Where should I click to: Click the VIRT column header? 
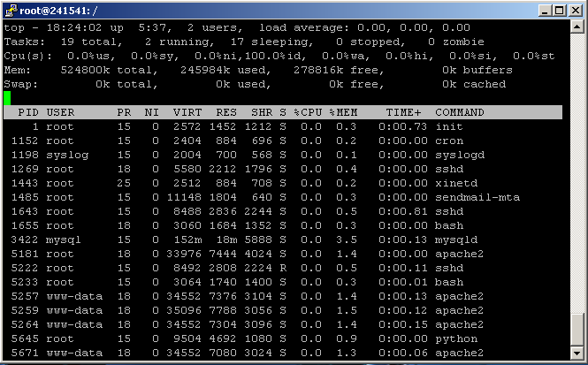coord(187,112)
